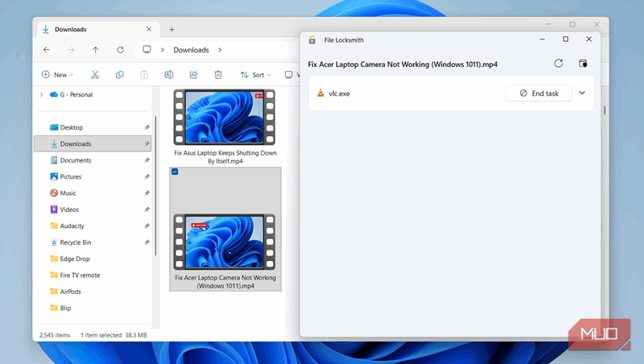Image resolution: width=644 pixels, height=364 pixels.
Task: Click the restart as administrator icon
Action: click(x=584, y=63)
